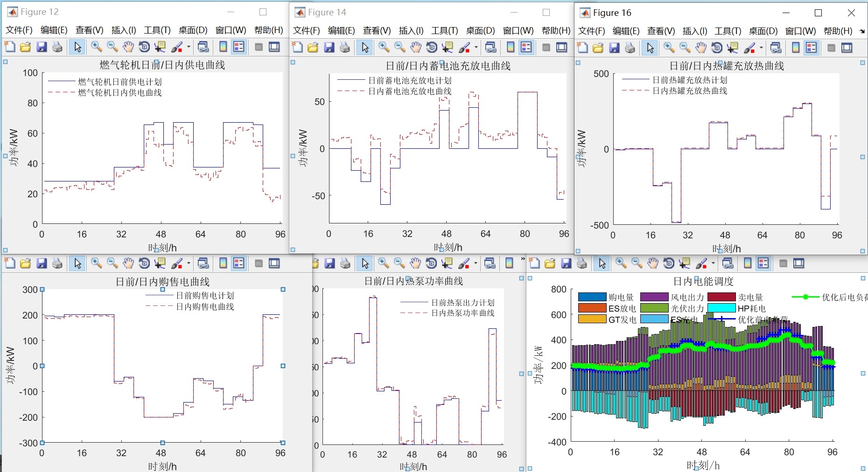This screenshot has height=472, width=868.
Task: Print Figure 16 with the printer icon
Action: click(630, 48)
